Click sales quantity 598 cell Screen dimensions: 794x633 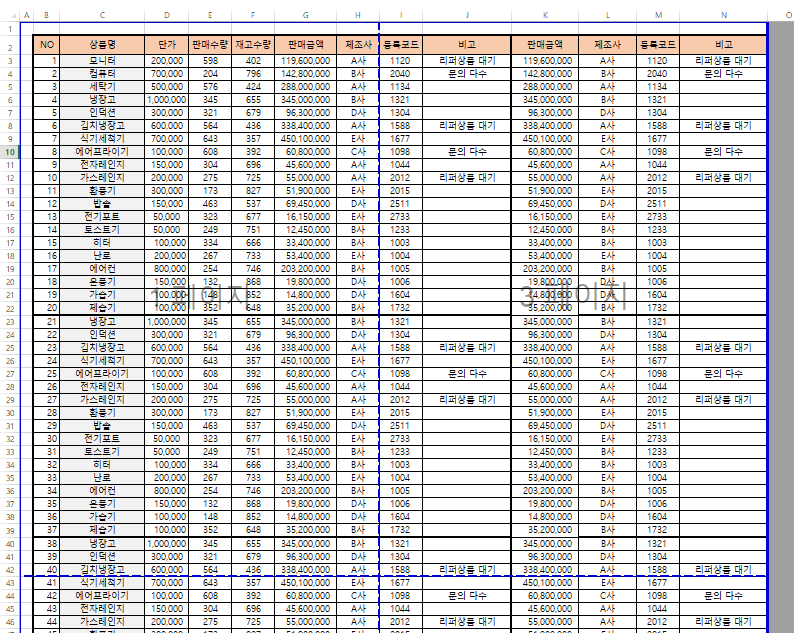pyautogui.click(x=210, y=61)
